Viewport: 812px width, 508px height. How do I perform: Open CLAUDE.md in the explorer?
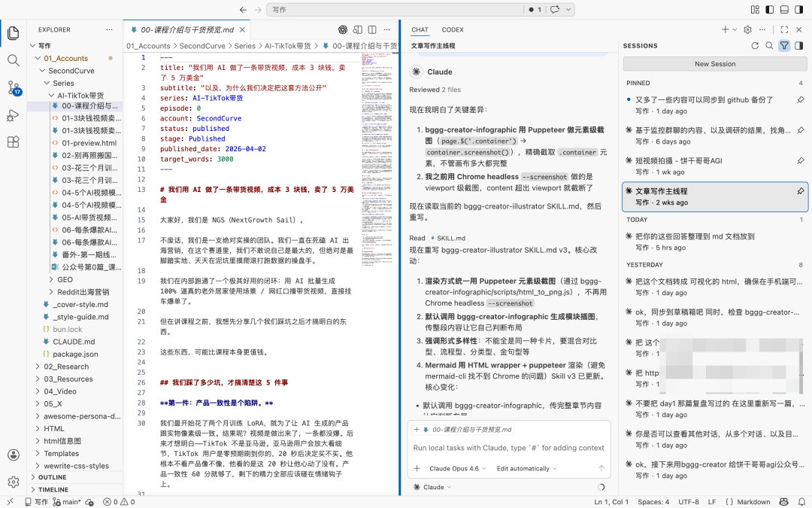tap(74, 342)
